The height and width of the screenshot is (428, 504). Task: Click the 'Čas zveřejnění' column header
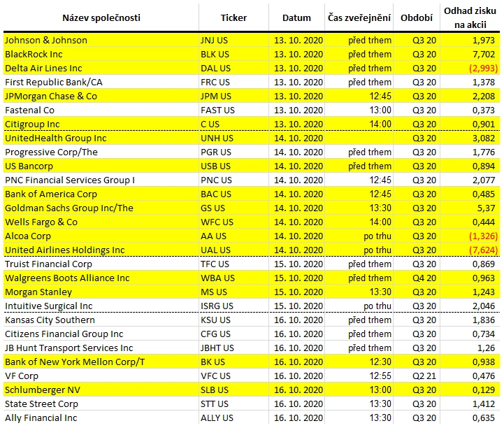359,17
